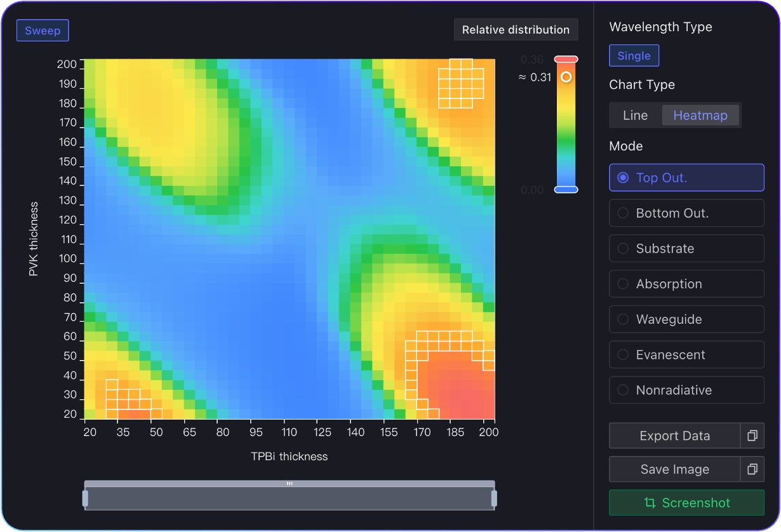Screen dimensions: 781x532
Task: Click the right handle of the range zoom bar
Action: coord(494,498)
